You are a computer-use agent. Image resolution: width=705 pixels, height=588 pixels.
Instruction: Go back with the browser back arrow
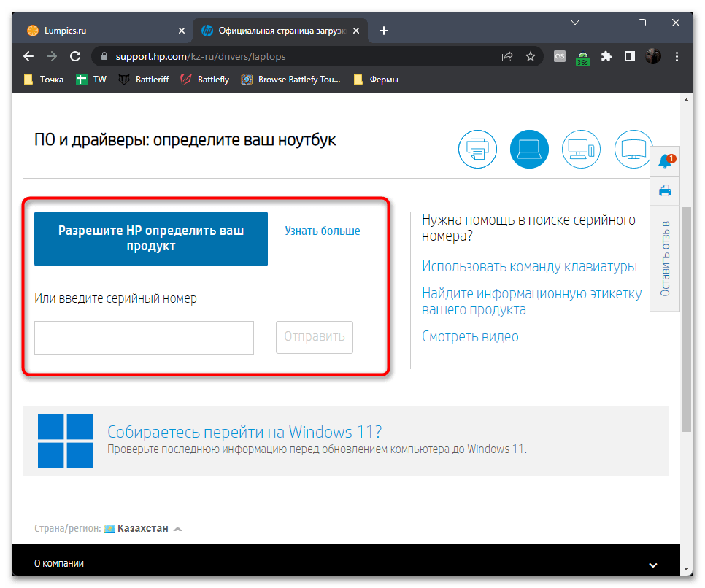(28, 56)
